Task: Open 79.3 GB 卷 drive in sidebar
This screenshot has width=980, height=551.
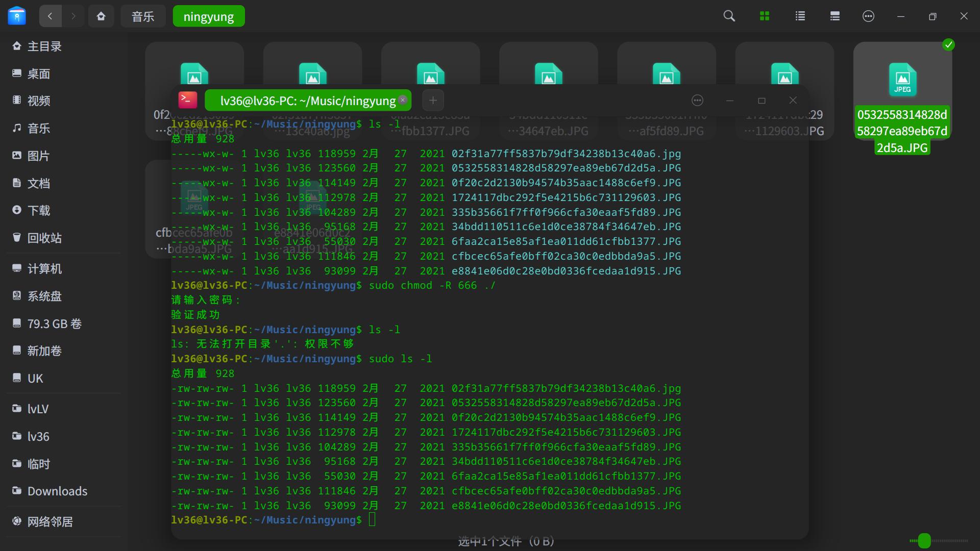Action: tap(54, 323)
